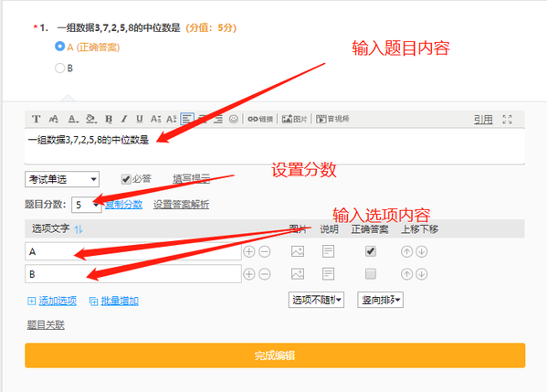Insert a picture (图片)
The height and width of the screenshot is (392, 548).
294,119
